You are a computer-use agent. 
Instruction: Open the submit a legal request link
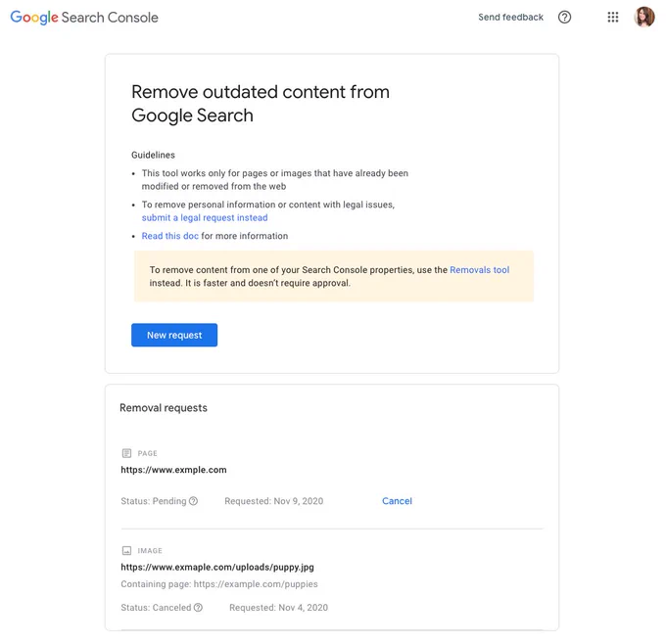205,218
